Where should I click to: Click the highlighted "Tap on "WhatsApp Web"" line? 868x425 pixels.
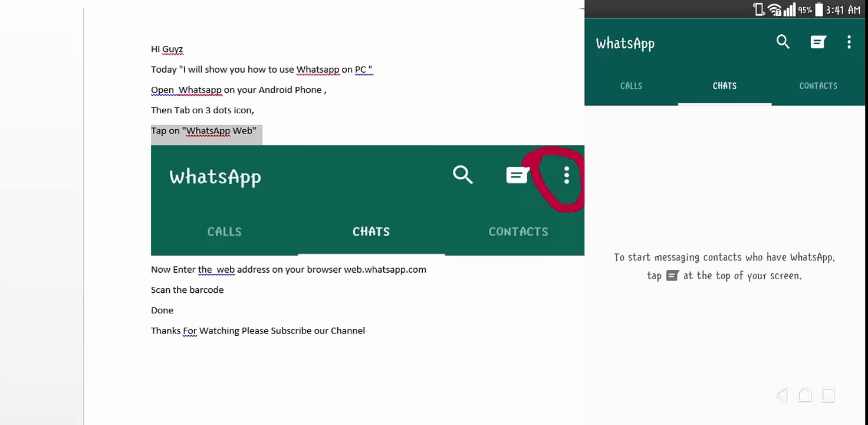coord(203,130)
